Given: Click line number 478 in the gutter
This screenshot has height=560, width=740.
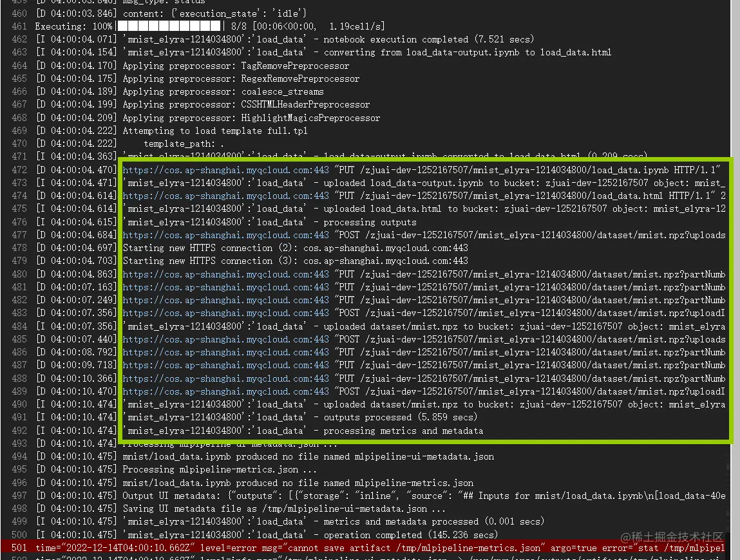Looking at the screenshot, I should coord(19,248).
